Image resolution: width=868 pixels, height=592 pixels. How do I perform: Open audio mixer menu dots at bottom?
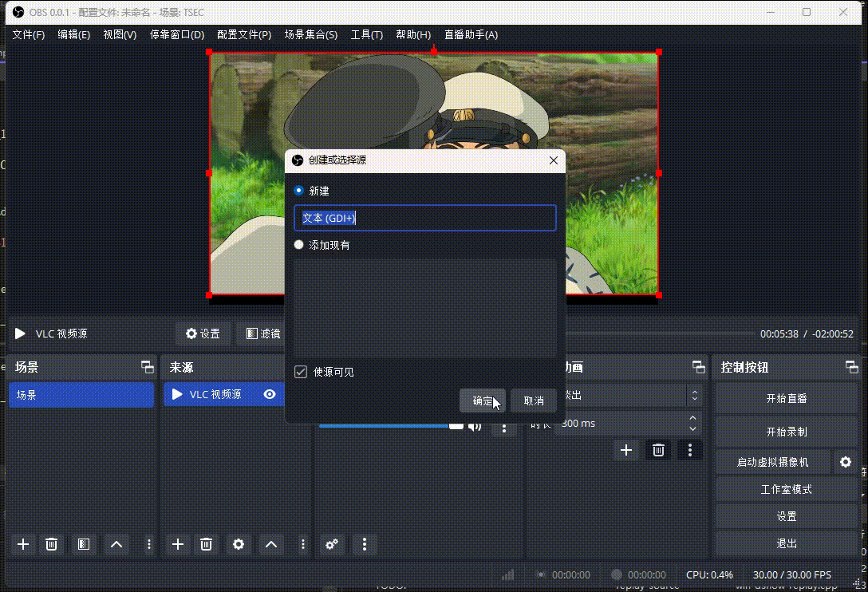(x=365, y=544)
